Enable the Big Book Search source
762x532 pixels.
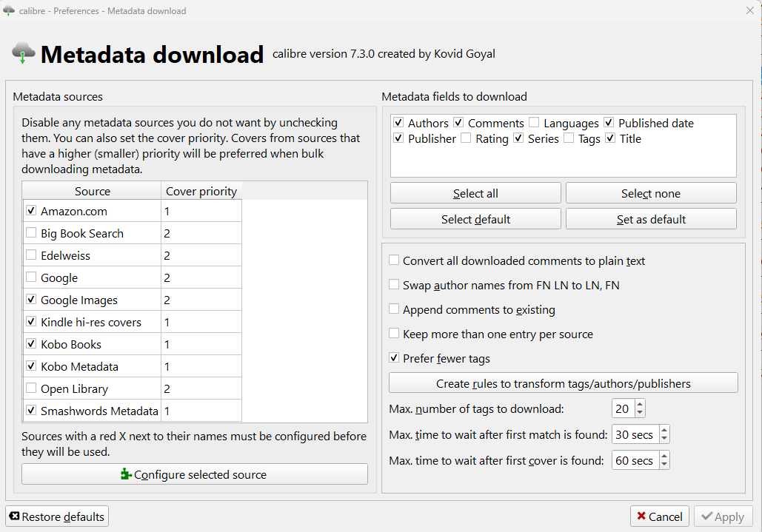coord(31,233)
